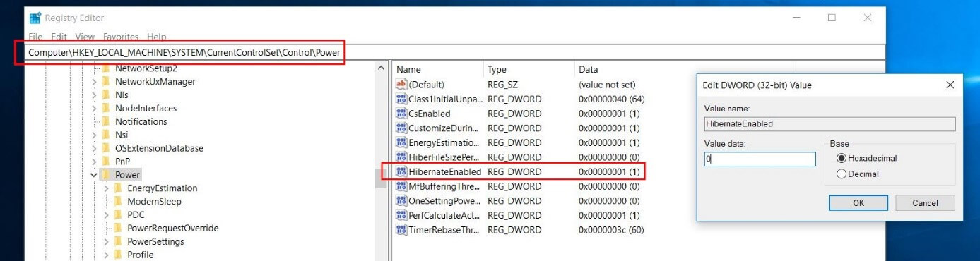
Task: Open the Help menu
Action: (x=157, y=37)
